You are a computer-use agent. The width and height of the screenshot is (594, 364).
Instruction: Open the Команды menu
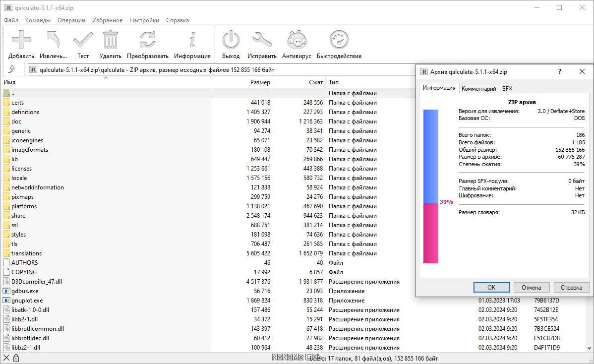click(x=38, y=20)
